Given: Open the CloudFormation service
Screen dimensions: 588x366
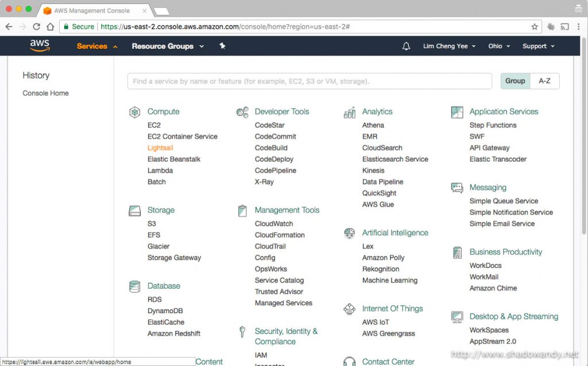Looking at the screenshot, I should (x=280, y=235).
